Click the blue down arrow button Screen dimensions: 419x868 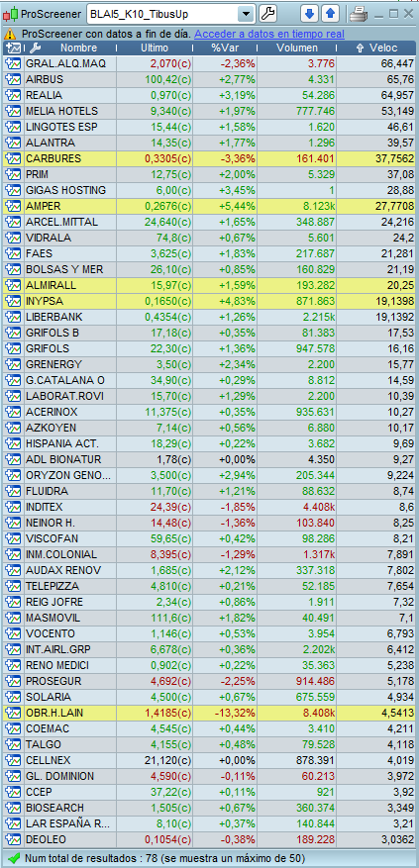(x=309, y=13)
